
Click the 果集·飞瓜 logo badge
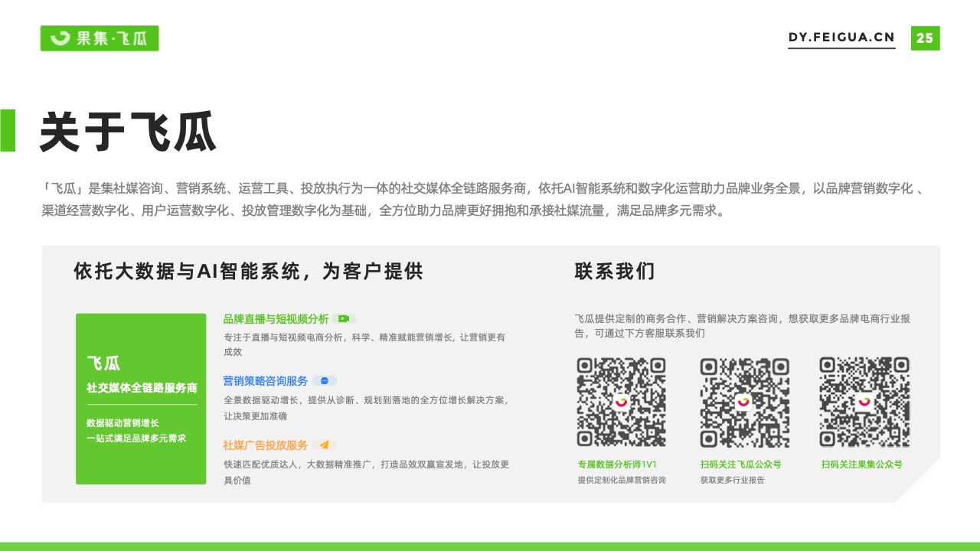pos(100,38)
